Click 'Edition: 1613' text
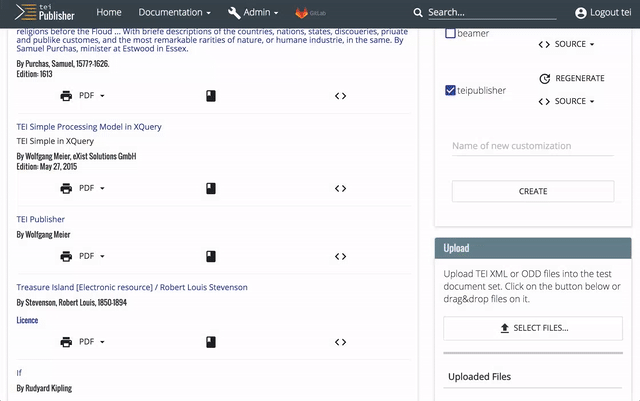 (34, 74)
